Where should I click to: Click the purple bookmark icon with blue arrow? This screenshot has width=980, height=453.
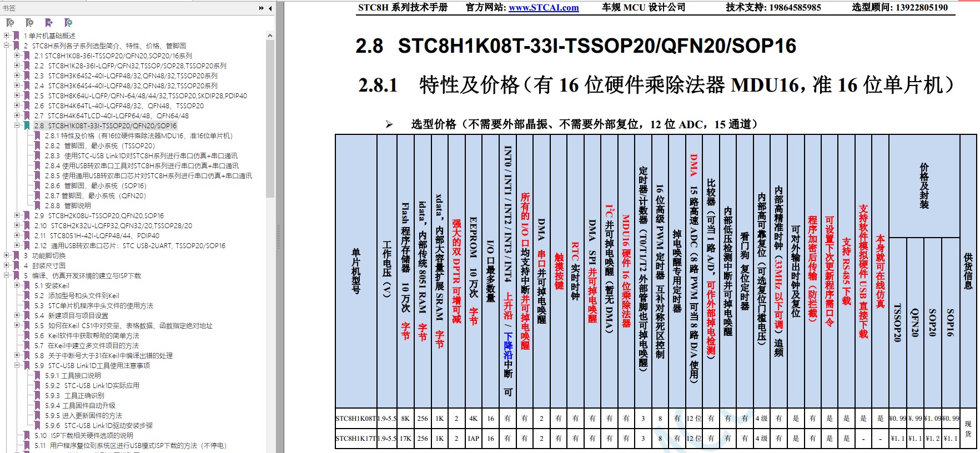(49, 23)
